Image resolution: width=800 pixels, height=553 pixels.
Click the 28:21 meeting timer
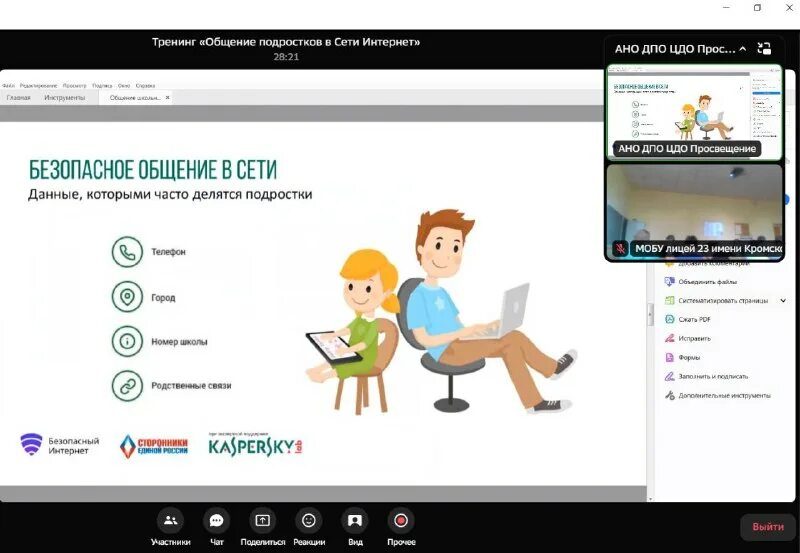click(286, 57)
